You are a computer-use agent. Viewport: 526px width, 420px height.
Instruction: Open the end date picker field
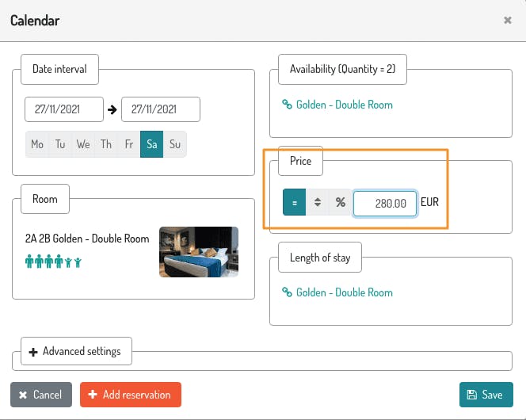(x=161, y=109)
